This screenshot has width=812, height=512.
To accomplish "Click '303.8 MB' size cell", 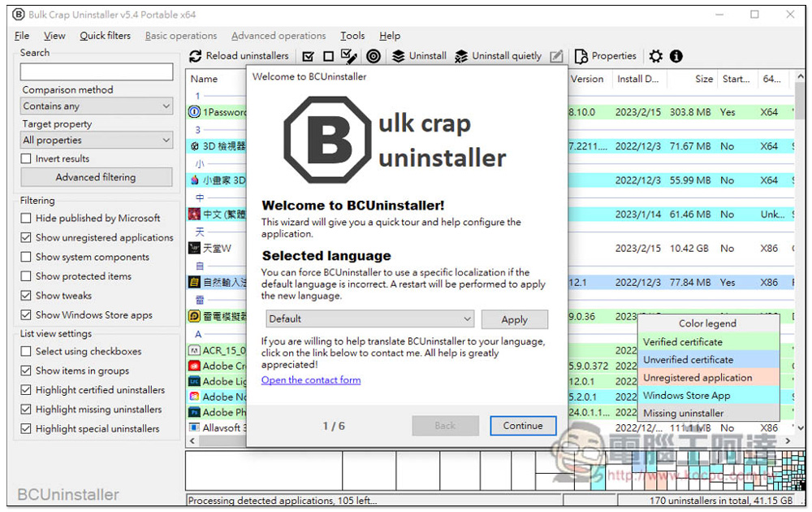I will tap(690, 112).
